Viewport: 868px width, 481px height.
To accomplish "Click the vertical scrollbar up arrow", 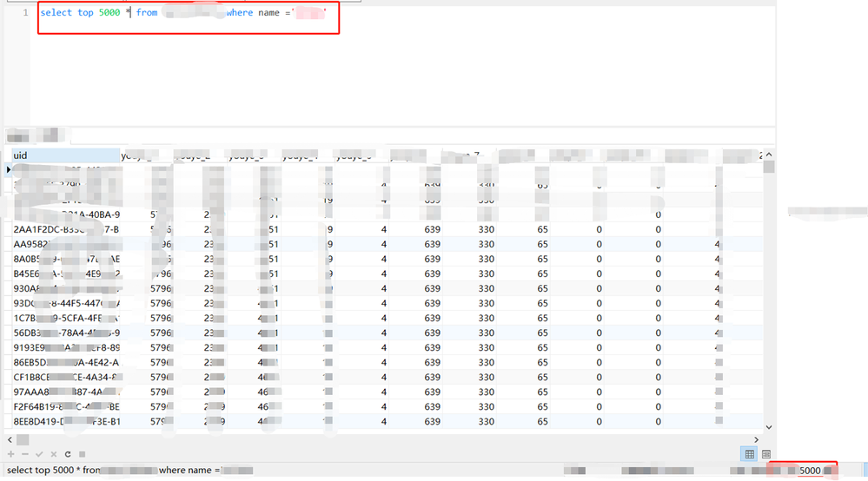I will coord(769,155).
